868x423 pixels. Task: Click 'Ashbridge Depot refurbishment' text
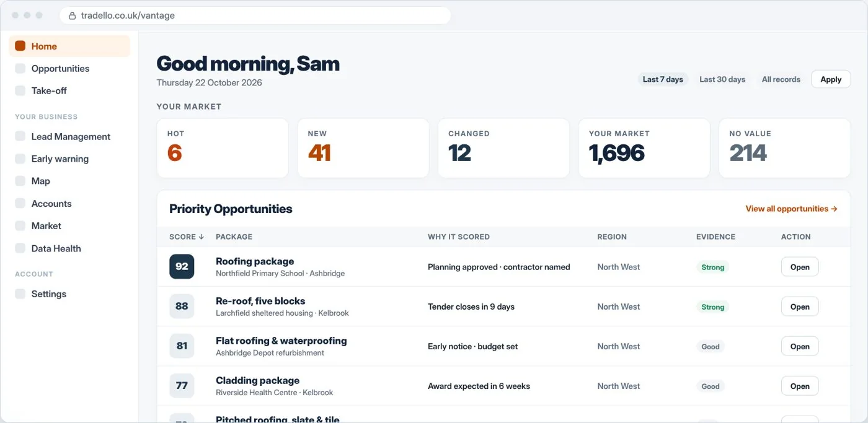pyautogui.click(x=270, y=352)
